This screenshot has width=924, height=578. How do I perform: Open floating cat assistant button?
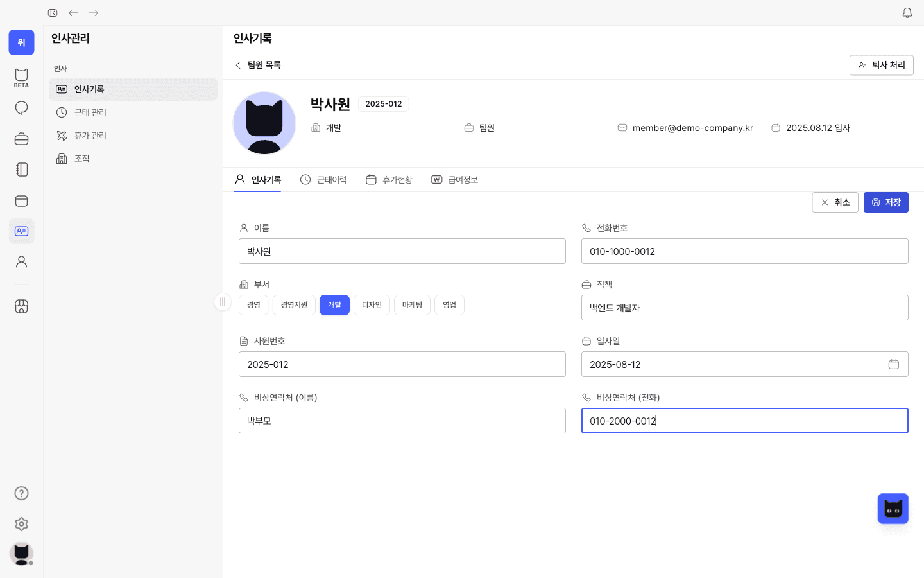(893, 509)
